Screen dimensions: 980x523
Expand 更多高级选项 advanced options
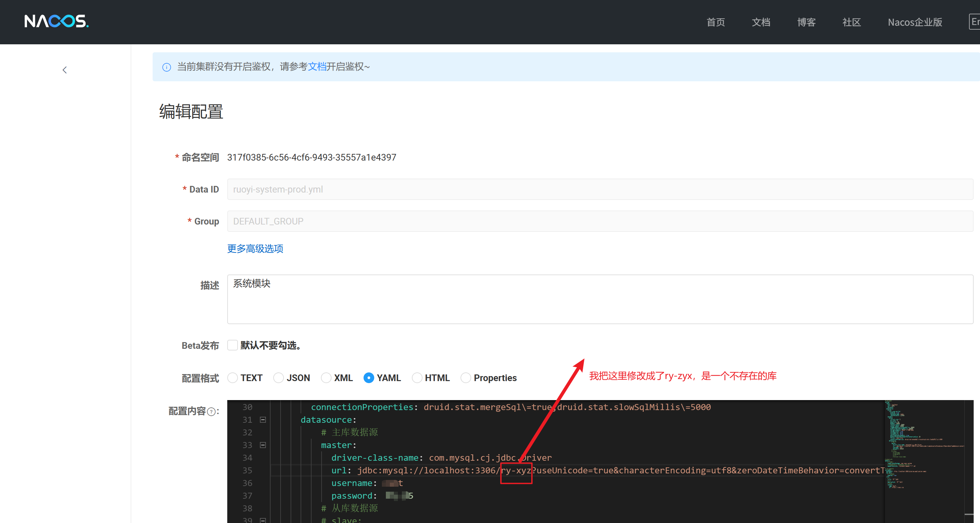[255, 249]
